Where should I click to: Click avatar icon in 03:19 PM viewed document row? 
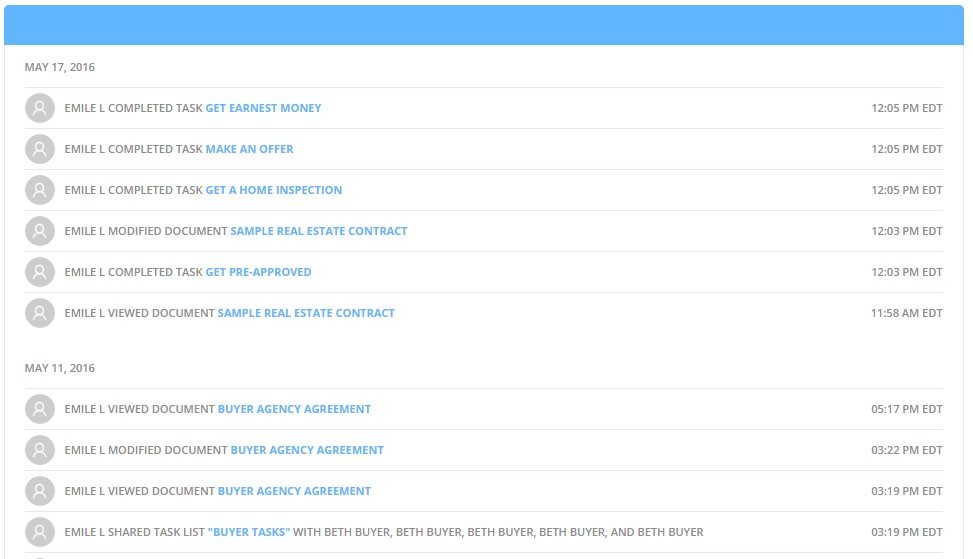(40, 491)
